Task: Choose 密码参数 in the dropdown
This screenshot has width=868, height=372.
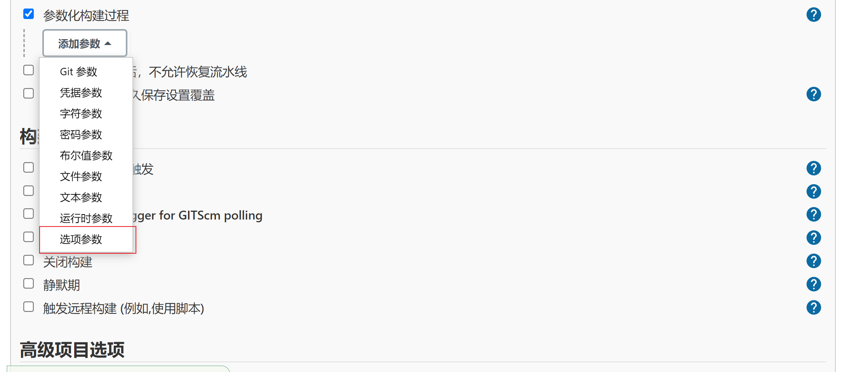Action: [x=81, y=135]
